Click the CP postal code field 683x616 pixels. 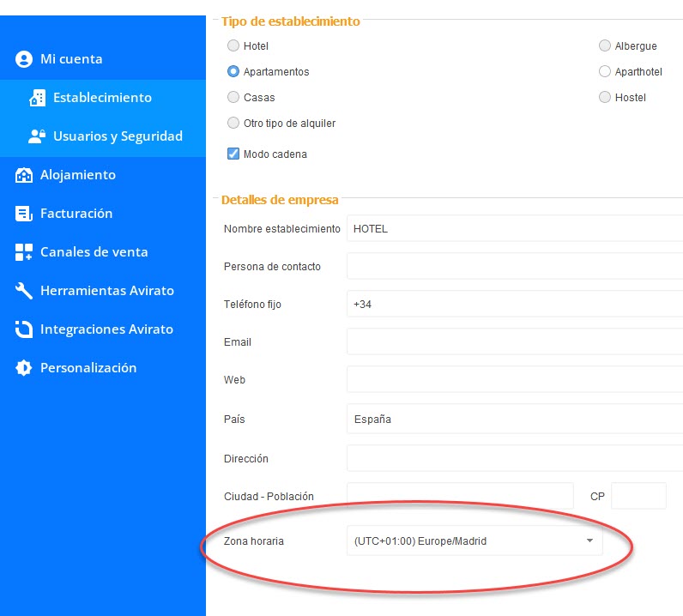click(638, 496)
